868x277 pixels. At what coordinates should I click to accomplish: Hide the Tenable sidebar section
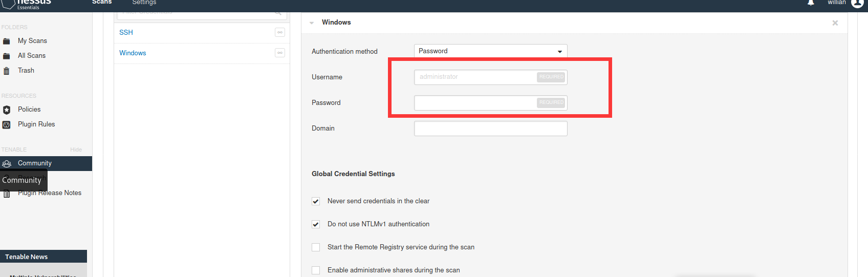[x=76, y=150]
